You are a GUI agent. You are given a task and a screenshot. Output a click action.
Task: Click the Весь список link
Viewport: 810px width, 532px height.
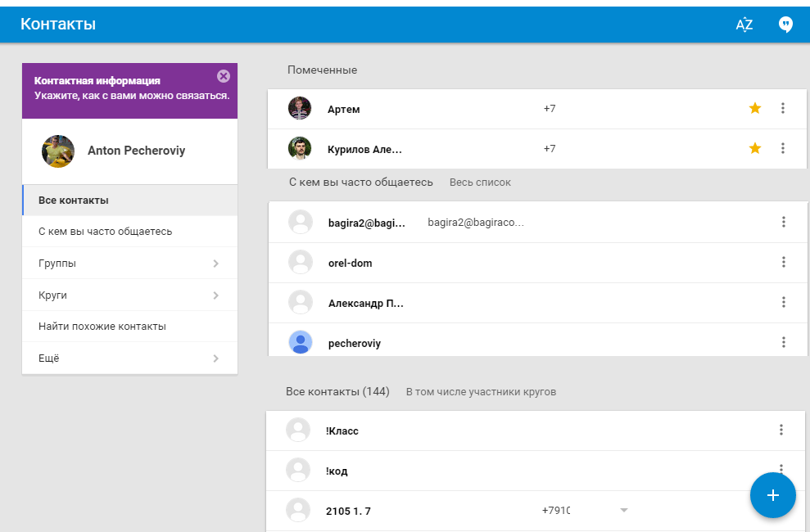coord(480,183)
